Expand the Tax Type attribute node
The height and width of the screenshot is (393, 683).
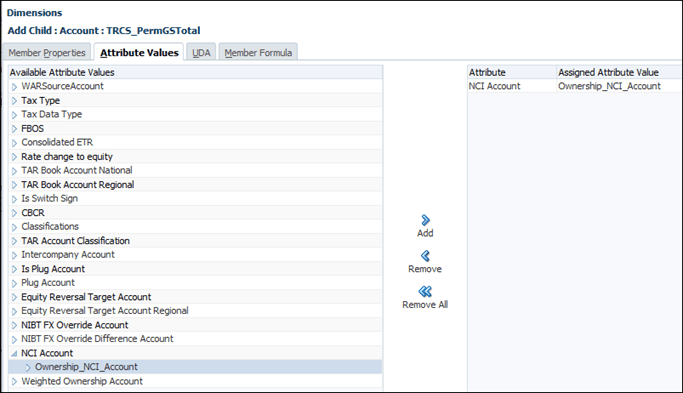(x=14, y=101)
